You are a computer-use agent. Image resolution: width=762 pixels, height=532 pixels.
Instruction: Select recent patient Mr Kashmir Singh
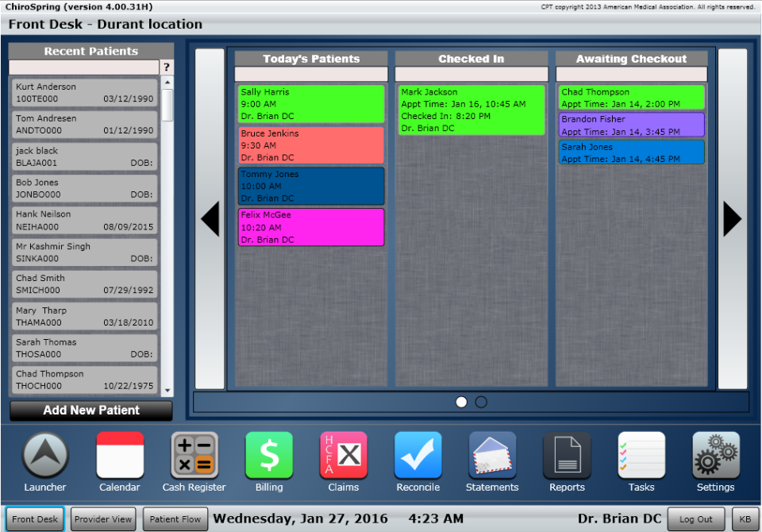click(x=85, y=252)
